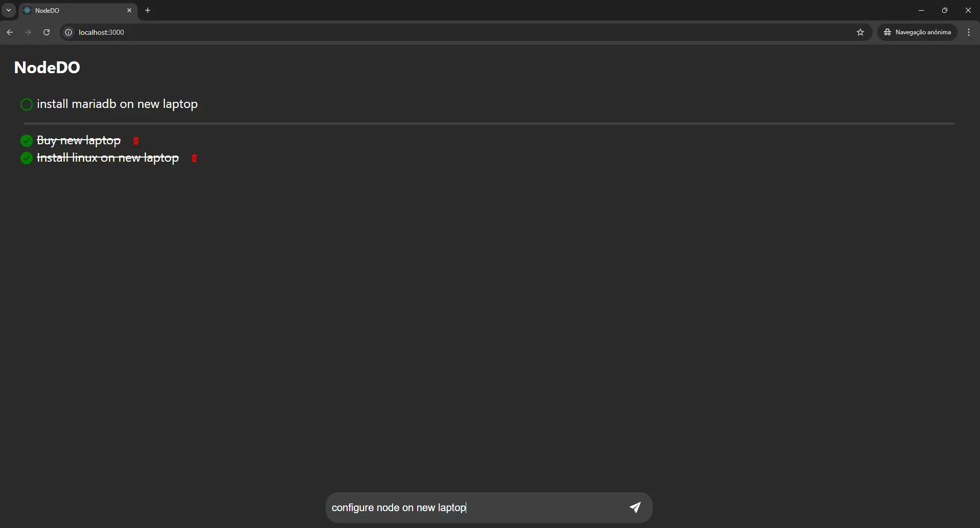Bookmark this page with the star
This screenshot has width=980, height=528.
[x=860, y=32]
